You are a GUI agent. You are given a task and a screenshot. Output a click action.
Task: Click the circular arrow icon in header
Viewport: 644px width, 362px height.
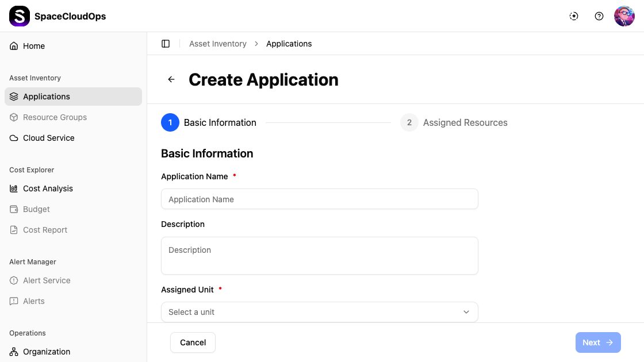[574, 16]
